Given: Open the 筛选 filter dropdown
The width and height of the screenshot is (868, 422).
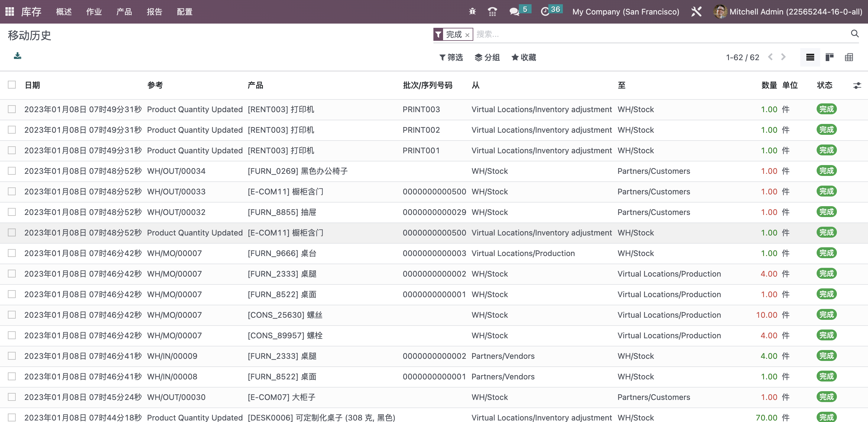Looking at the screenshot, I should pos(451,57).
